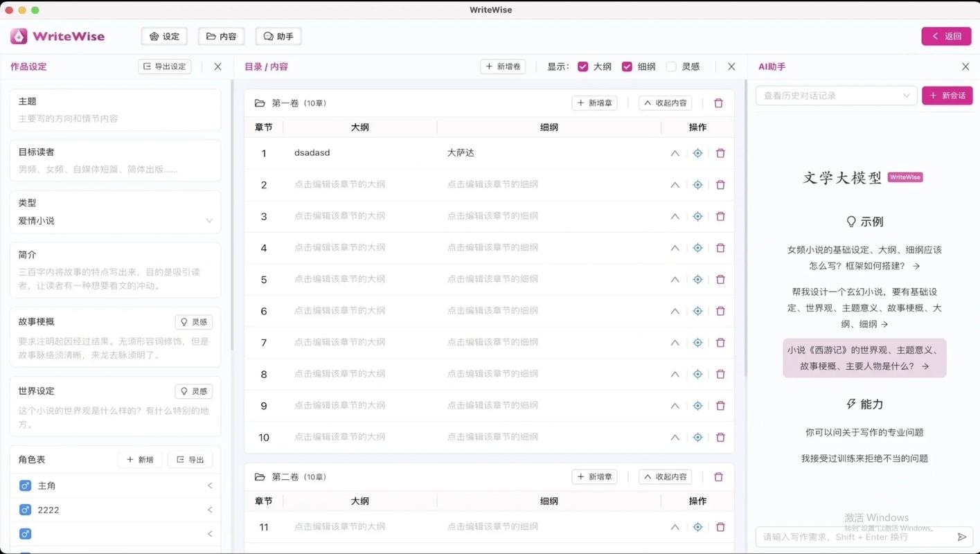980x554 pixels.
Task: Collapse chapter 1 with up arrow
Action: click(675, 153)
